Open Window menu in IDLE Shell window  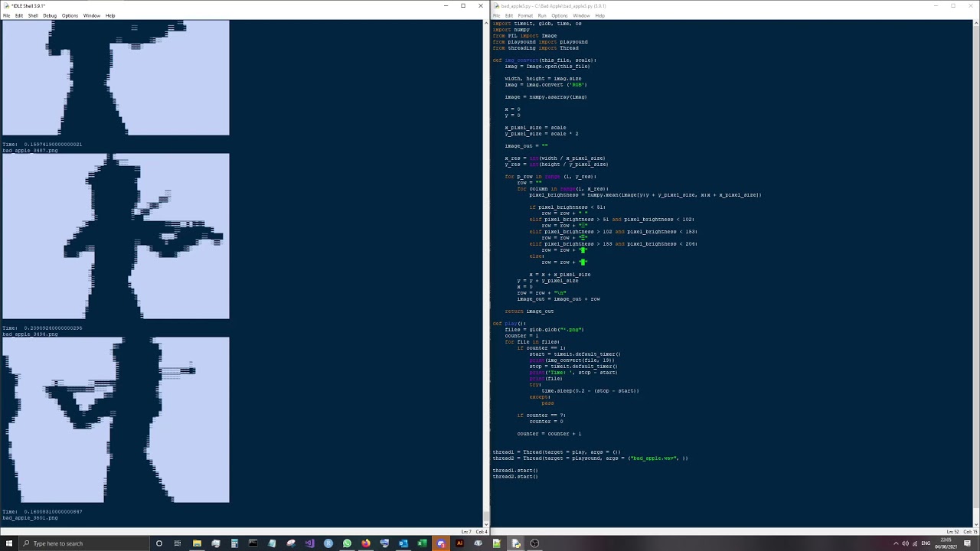coord(92,15)
